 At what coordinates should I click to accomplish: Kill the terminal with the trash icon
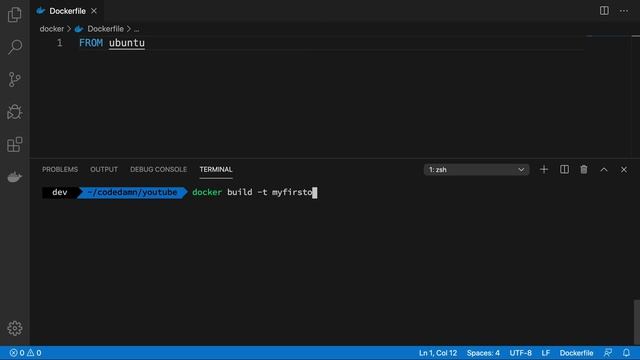(584, 169)
